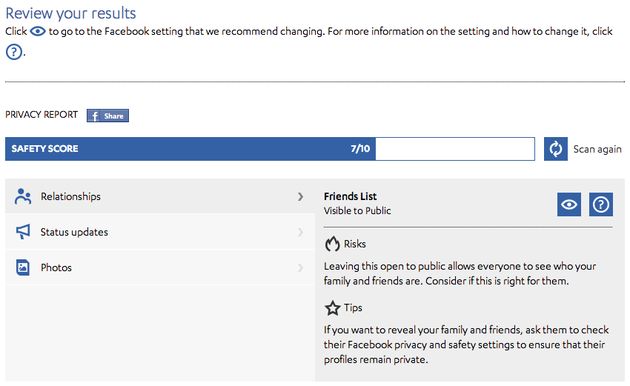Click the Safety Score progress bar
630x386 pixels.
(270, 149)
